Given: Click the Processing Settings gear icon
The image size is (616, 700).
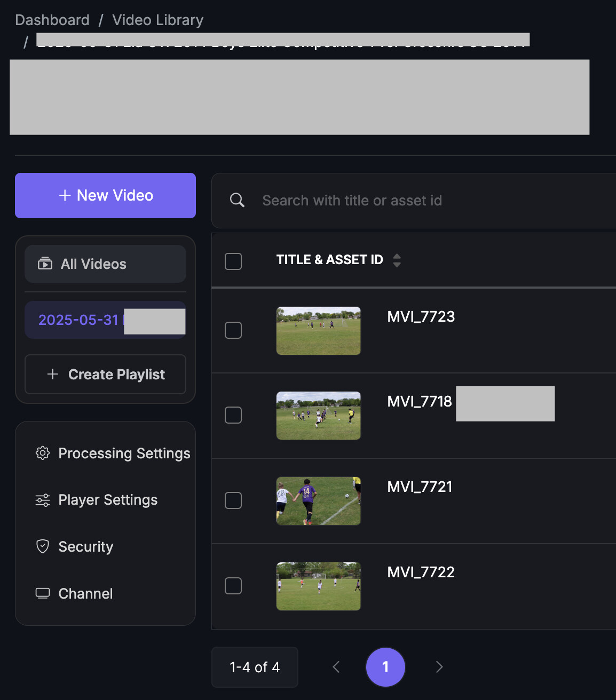Looking at the screenshot, I should pyautogui.click(x=43, y=453).
